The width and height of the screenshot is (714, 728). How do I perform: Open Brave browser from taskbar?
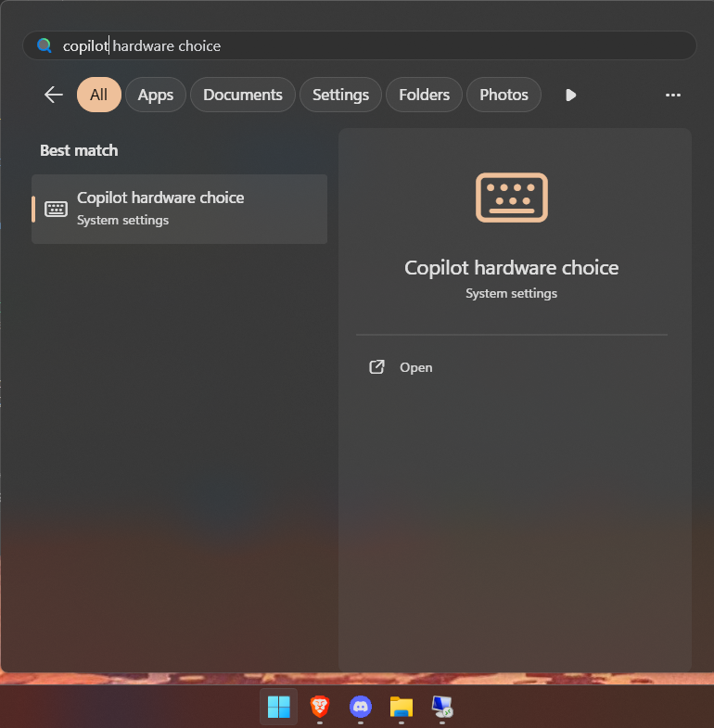click(319, 707)
